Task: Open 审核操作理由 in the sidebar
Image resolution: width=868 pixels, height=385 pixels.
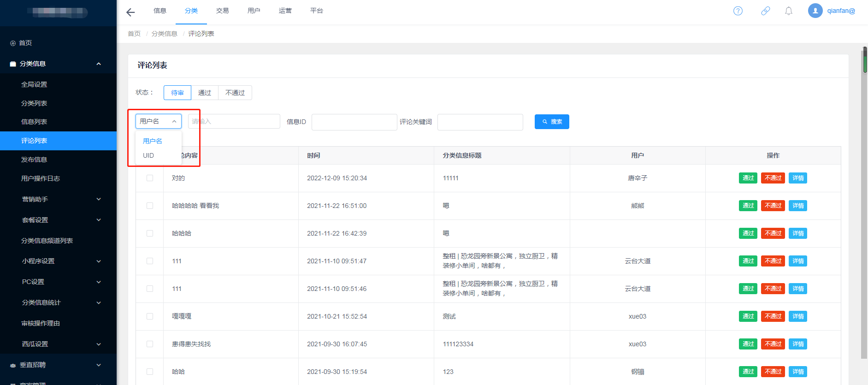Action: [x=41, y=323]
